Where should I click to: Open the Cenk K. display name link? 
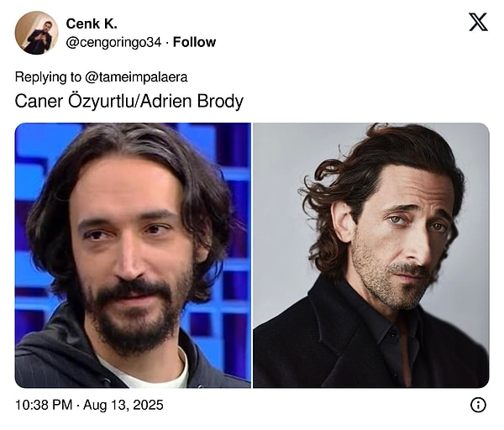[x=92, y=24]
